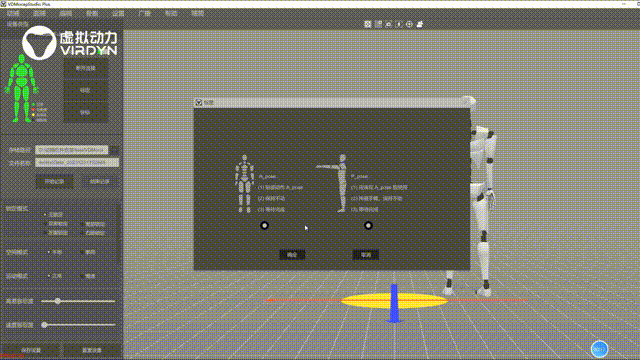Select the topmost radio option in the lock mode group
The height and width of the screenshot is (360, 640).
(45, 214)
